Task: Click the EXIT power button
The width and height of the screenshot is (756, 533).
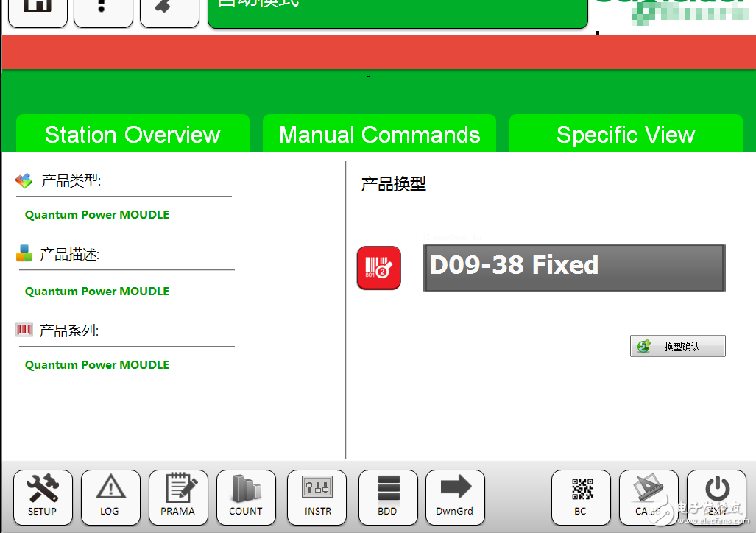Action: tap(716, 498)
